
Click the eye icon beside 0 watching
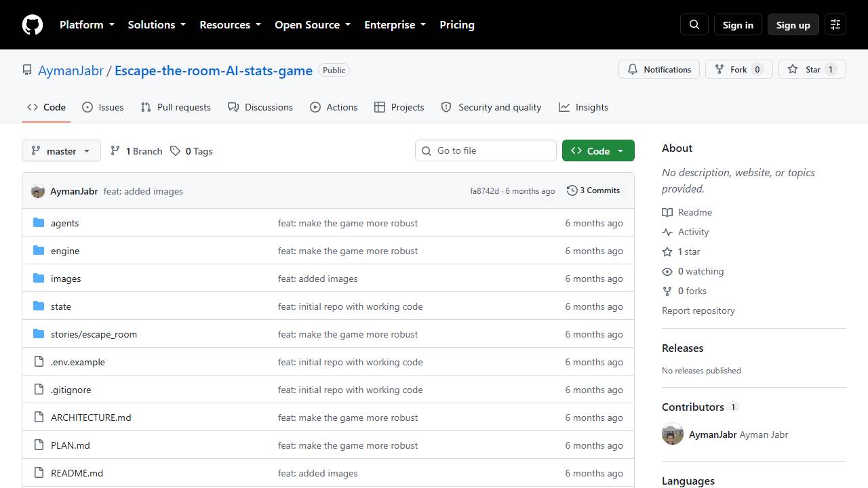(667, 271)
